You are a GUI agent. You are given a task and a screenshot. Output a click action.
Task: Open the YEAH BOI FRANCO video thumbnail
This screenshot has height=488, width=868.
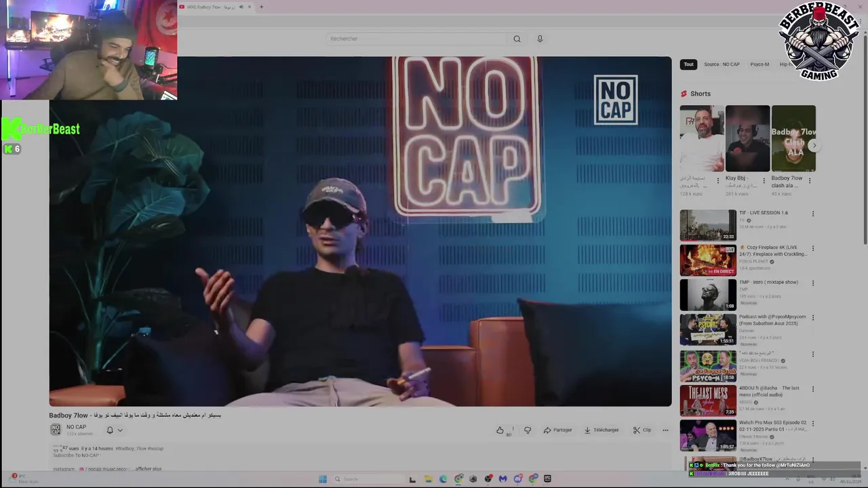tap(708, 365)
